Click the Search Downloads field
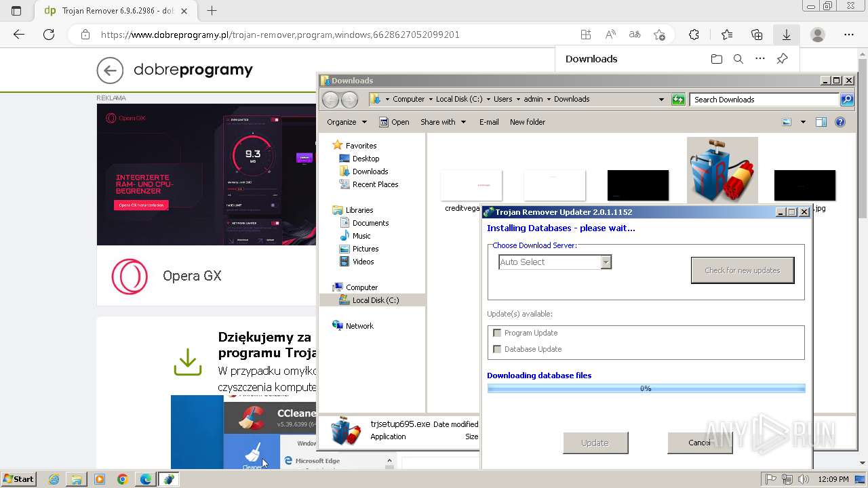Image resolution: width=868 pixels, height=488 pixels. tap(764, 99)
